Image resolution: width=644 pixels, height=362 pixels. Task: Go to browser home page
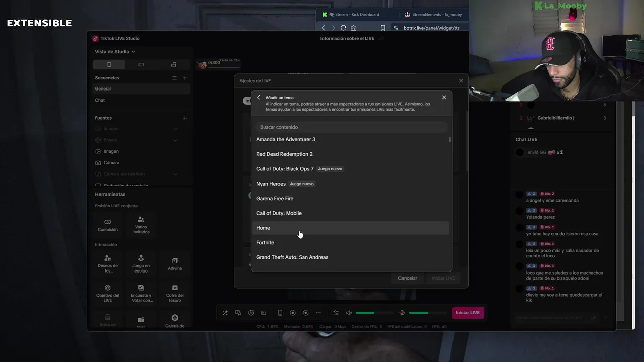coord(353,28)
